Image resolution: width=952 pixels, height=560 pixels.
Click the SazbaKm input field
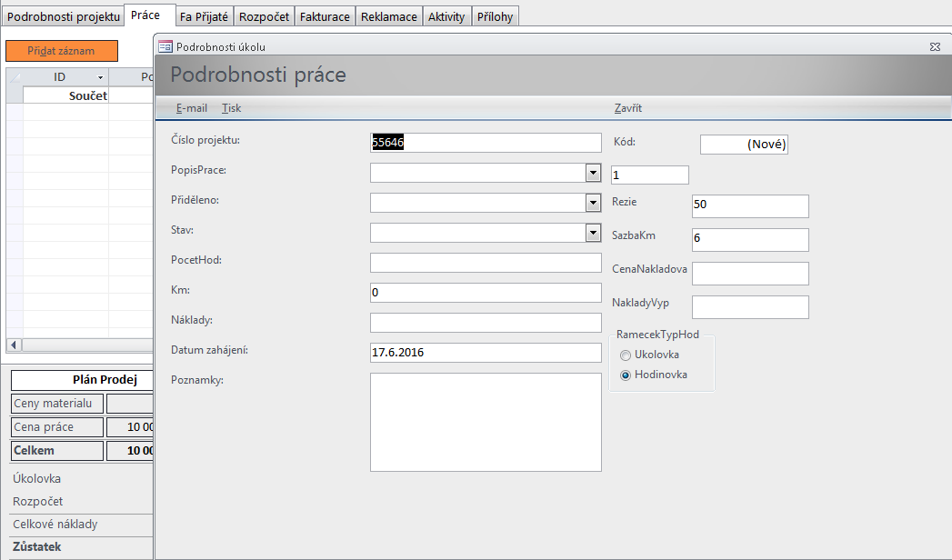pyautogui.click(x=749, y=239)
